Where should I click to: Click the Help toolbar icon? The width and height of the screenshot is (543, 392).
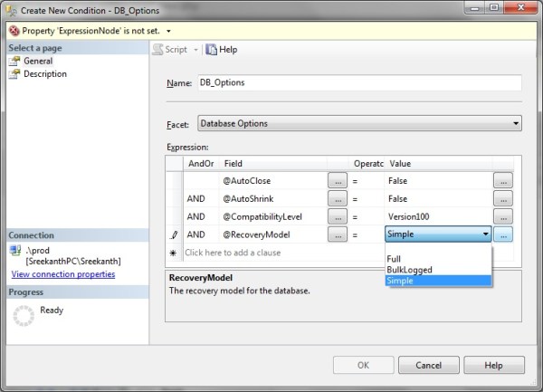pyautogui.click(x=222, y=50)
